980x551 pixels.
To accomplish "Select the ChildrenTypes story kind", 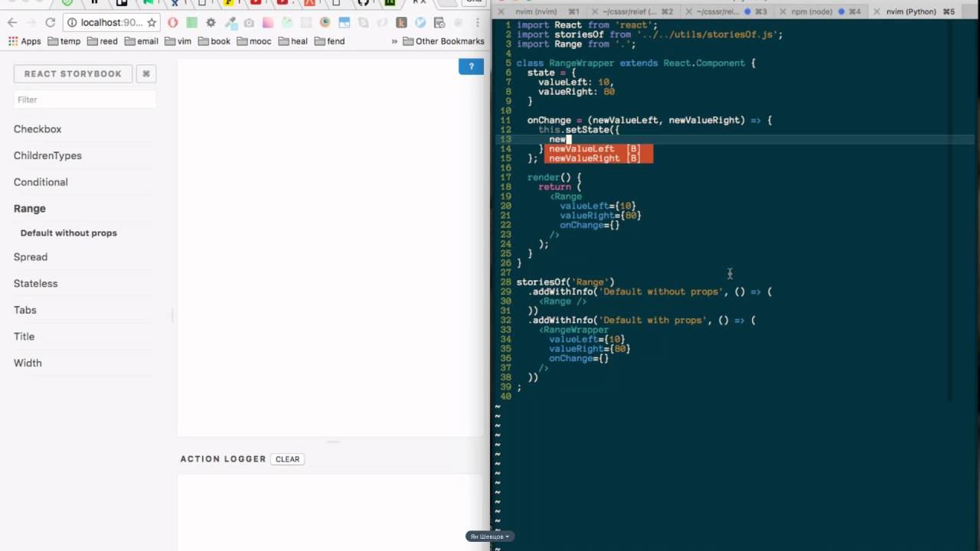I will point(47,155).
